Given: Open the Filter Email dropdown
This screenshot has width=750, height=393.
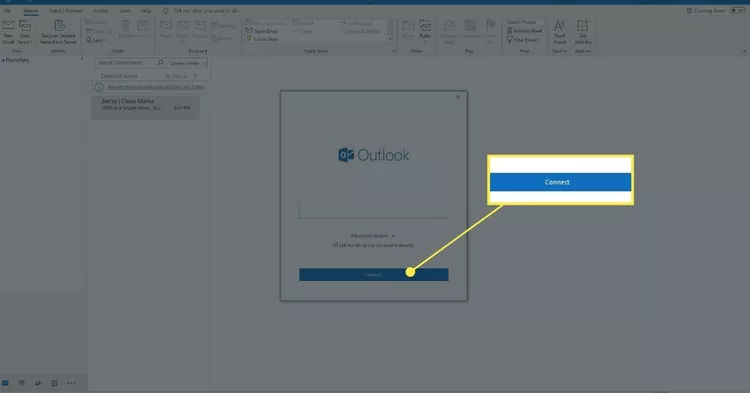Looking at the screenshot, I should click(523, 40).
